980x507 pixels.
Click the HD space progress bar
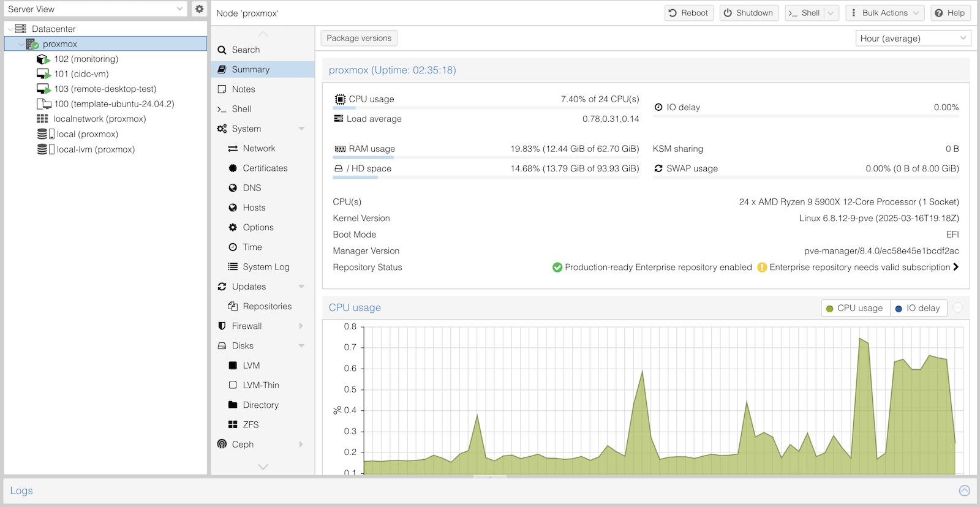click(x=486, y=177)
